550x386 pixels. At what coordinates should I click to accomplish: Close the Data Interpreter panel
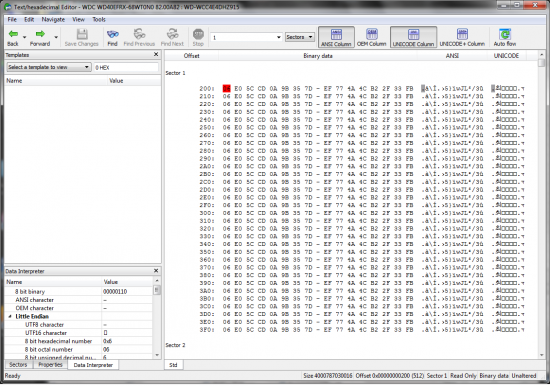click(x=156, y=271)
